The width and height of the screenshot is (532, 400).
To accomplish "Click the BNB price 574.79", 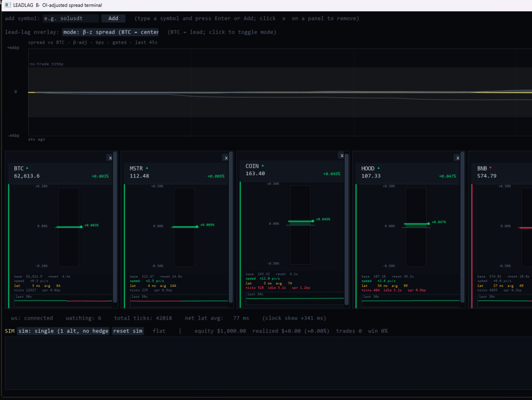I will (487, 176).
